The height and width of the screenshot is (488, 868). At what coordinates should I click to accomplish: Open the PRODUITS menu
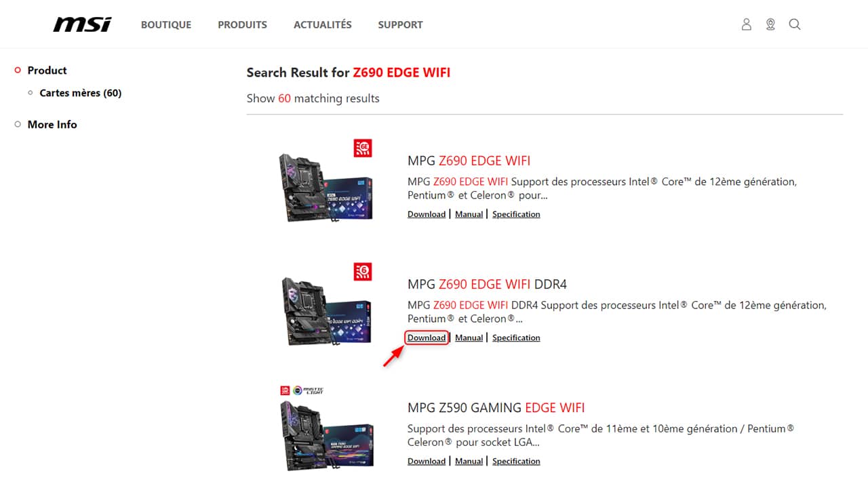242,24
